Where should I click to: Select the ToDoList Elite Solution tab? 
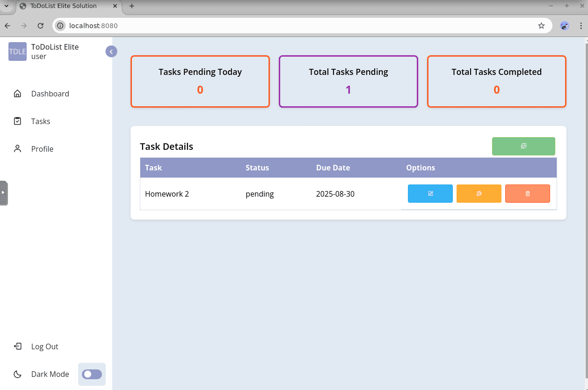coord(69,6)
